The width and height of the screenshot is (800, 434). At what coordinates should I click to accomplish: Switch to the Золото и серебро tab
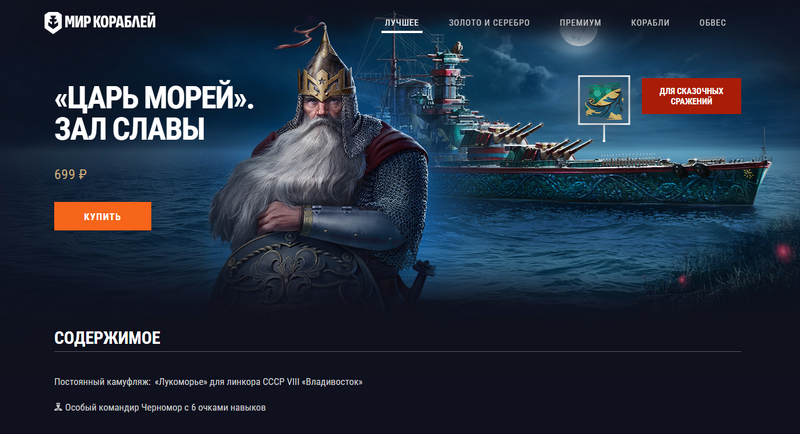(x=489, y=22)
